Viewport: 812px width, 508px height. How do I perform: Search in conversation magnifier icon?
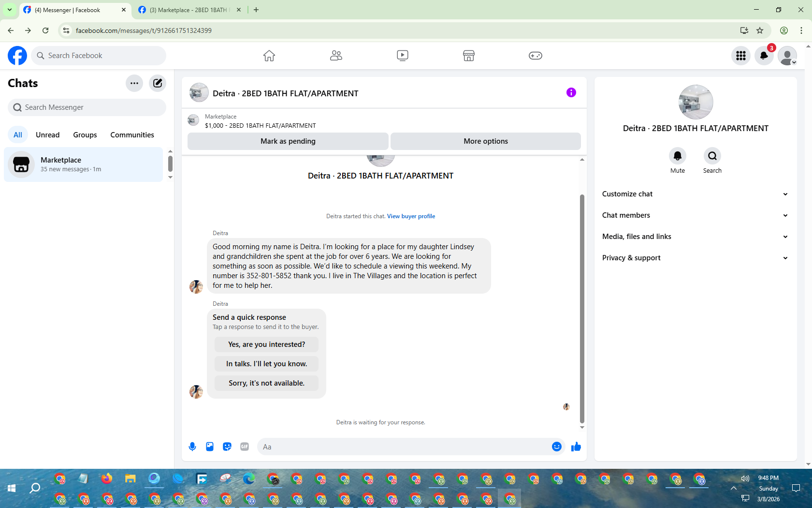tap(712, 156)
